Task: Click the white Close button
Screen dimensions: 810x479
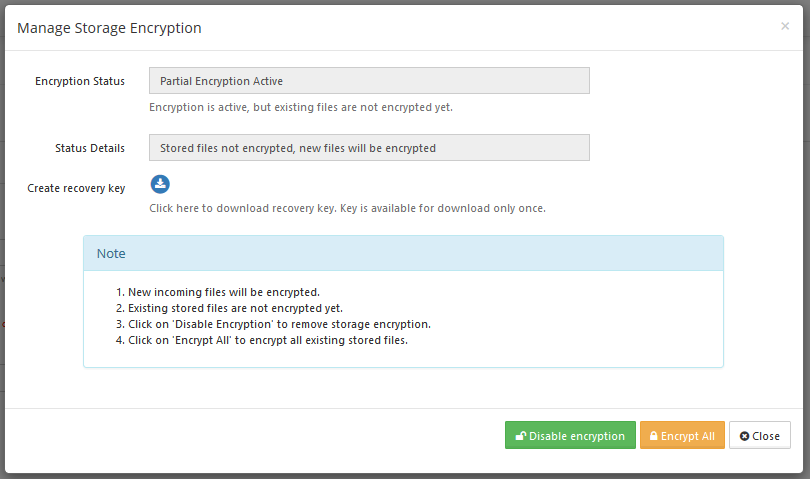Action: (760, 435)
